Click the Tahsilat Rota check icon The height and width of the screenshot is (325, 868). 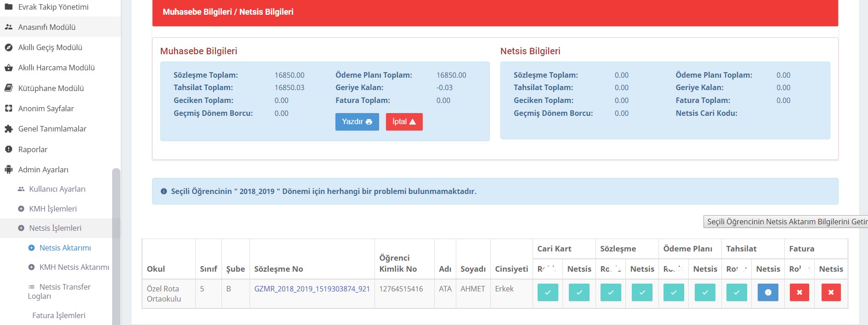pyautogui.click(x=737, y=292)
